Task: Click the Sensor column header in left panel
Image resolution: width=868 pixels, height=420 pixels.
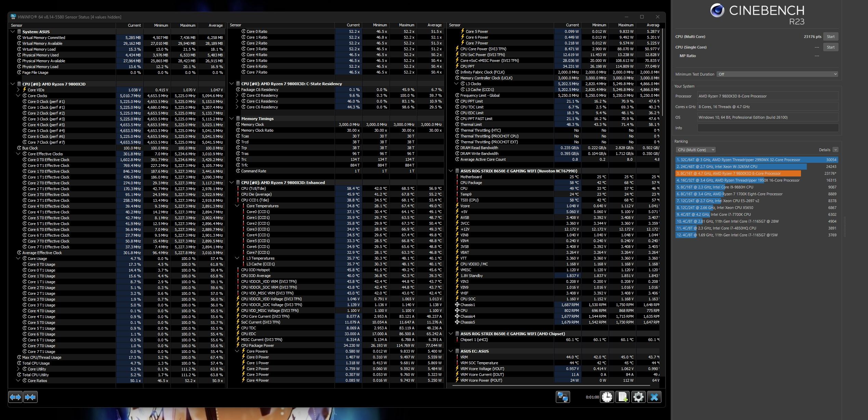Action: pos(62,25)
